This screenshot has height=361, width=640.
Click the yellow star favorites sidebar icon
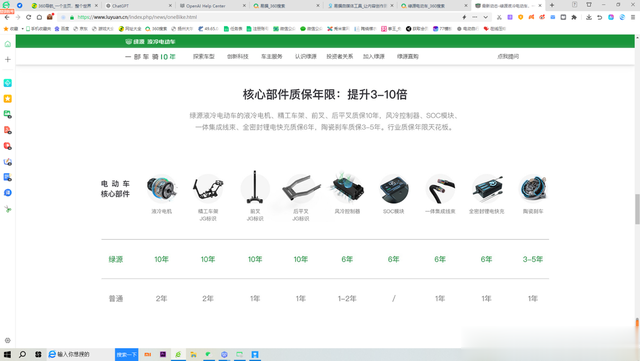(x=7, y=99)
